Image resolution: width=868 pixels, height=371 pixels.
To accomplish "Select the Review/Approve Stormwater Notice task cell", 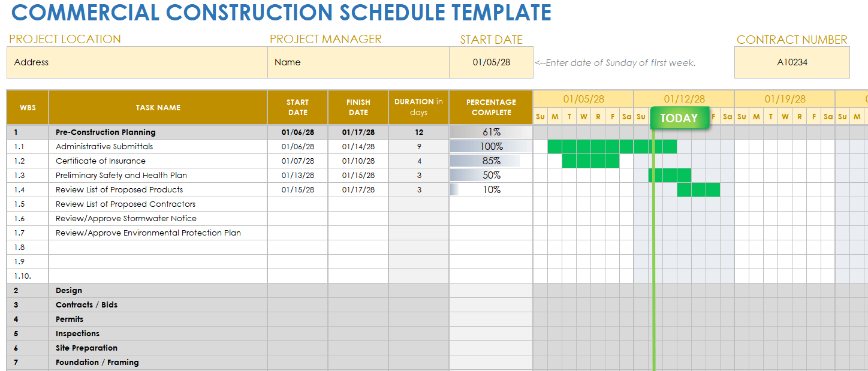I will point(126,219).
